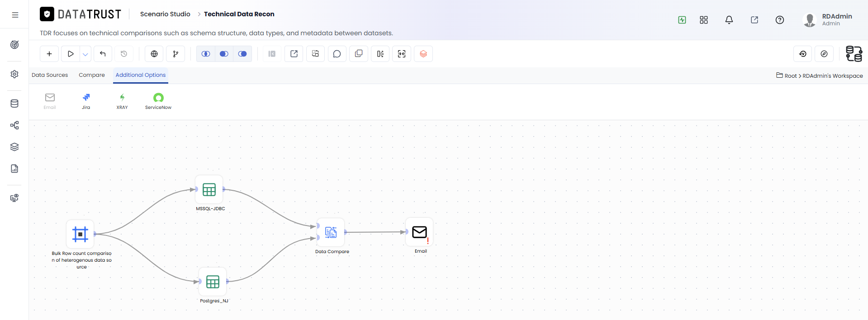Click the TDR description text
Screen dimensions: 868x320
(216, 33)
